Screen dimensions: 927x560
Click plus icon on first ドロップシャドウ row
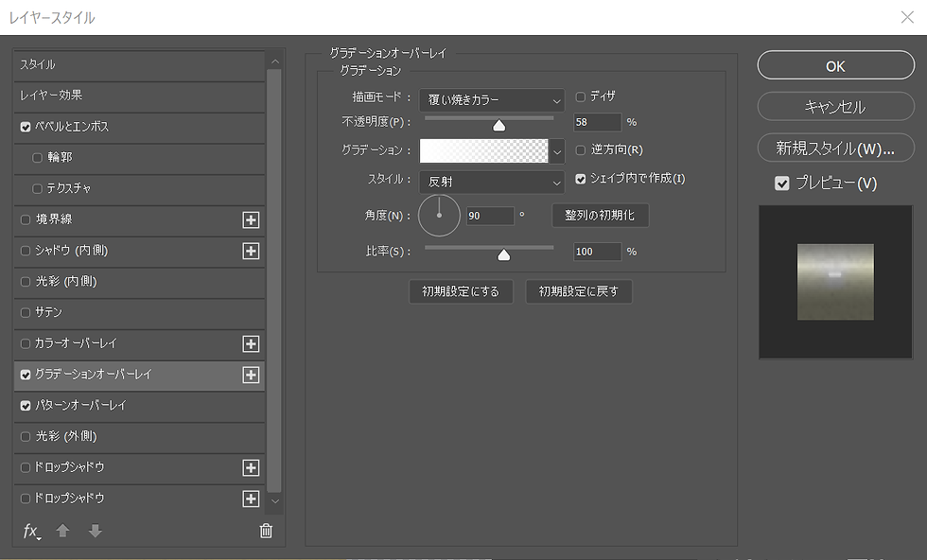coord(251,467)
